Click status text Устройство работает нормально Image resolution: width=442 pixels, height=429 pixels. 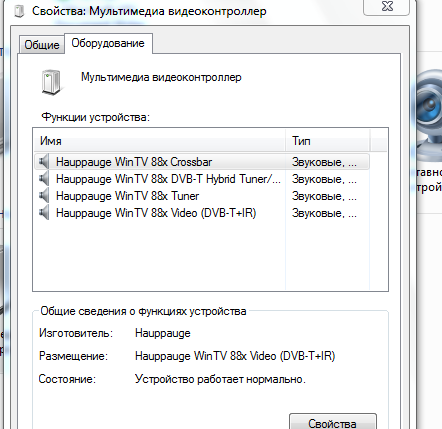coord(220,379)
